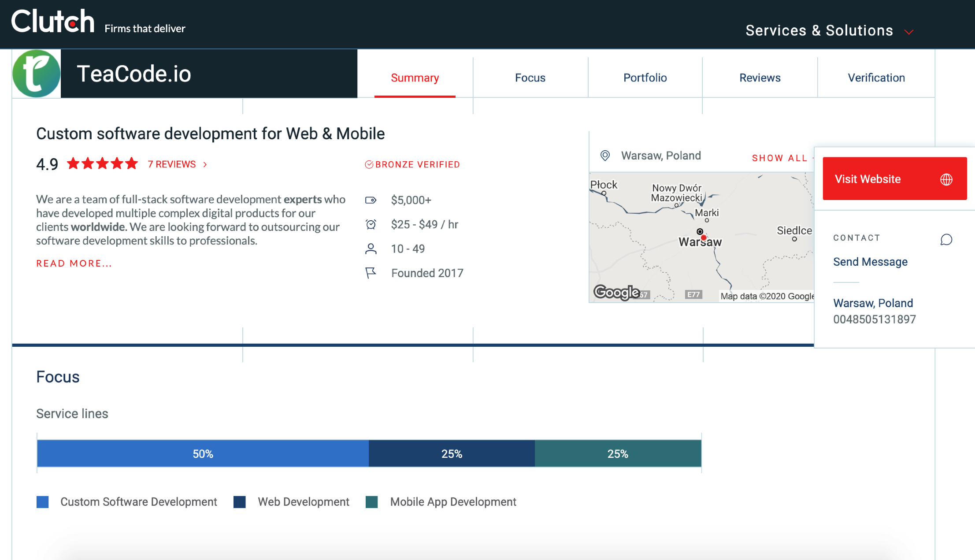Click the Warsaw, Poland location above map
The width and height of the screenshot is (975, 560).
tap(661, 156)
